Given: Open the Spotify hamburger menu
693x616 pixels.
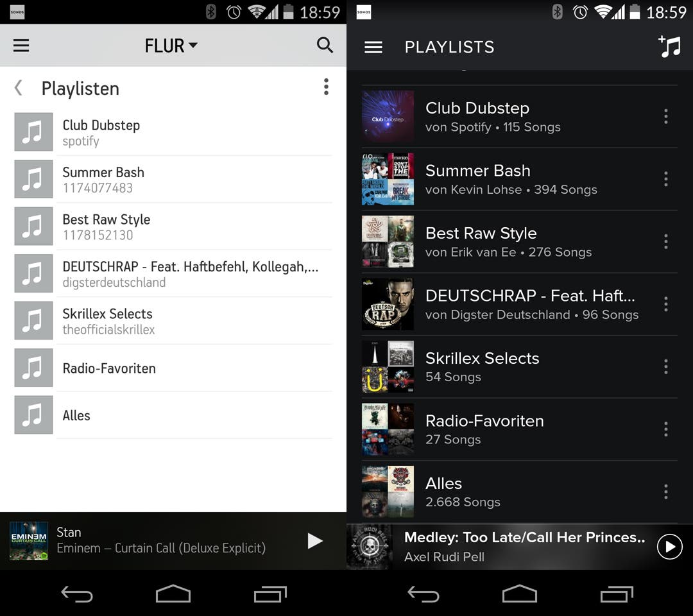Looking at the screenshot, I should pos(373,47).
